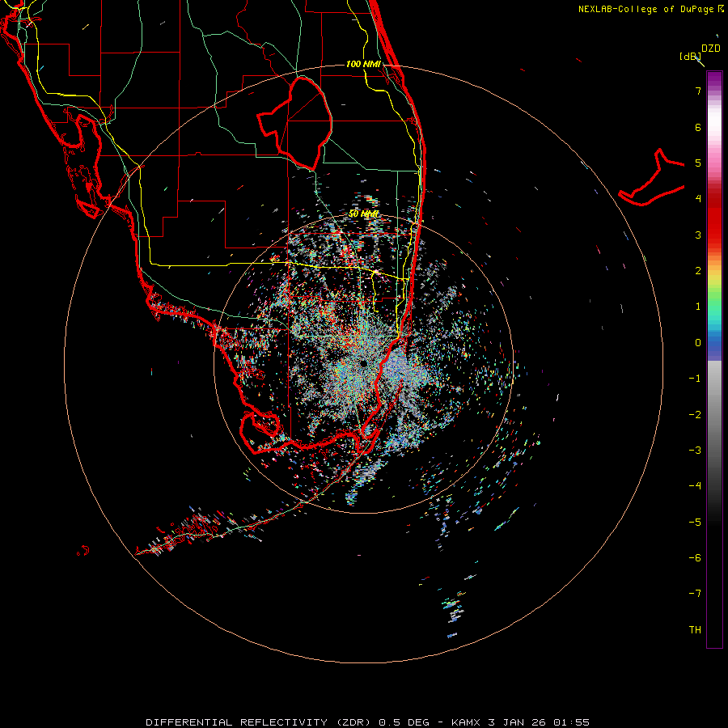Screen dimensions: 728x728
Task: Select the -2 value on the scale
Action: coord(695,414)
